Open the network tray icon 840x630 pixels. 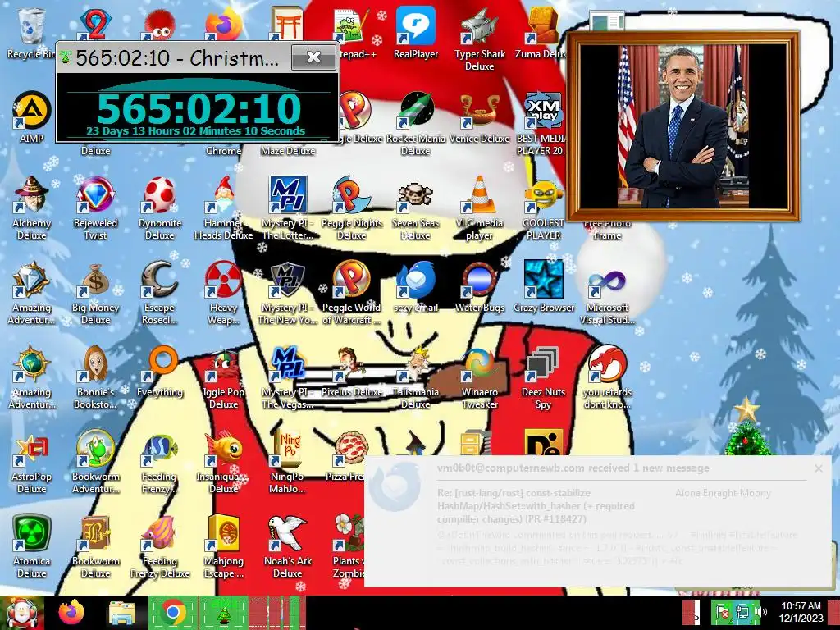click(x=742, y=612)
